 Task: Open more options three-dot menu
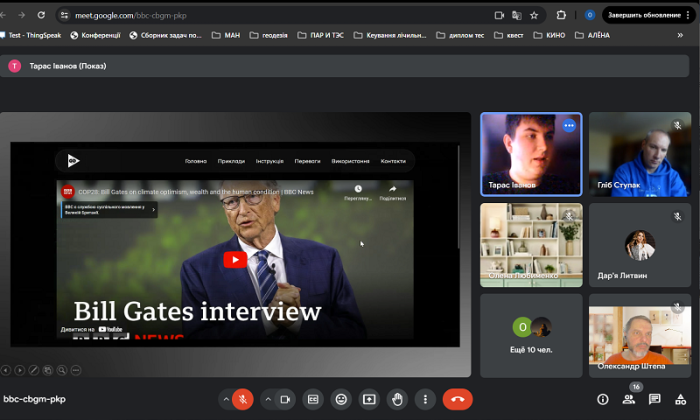424,399
